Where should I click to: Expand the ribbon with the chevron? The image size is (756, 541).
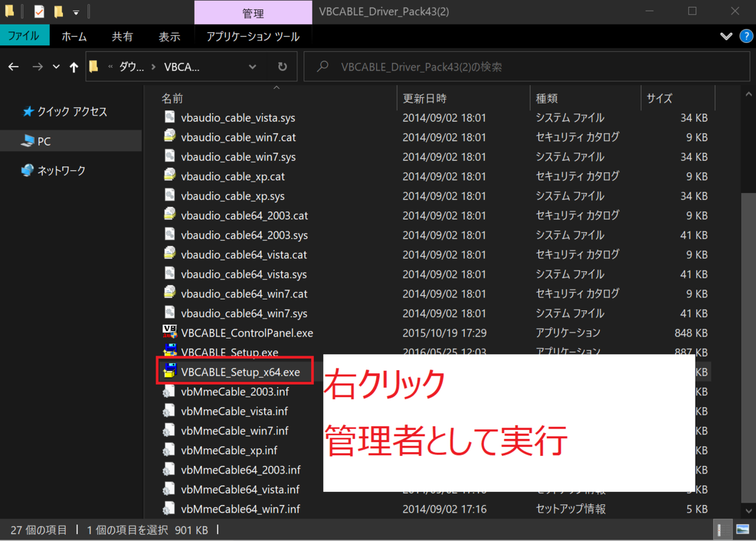click(726, 37)
